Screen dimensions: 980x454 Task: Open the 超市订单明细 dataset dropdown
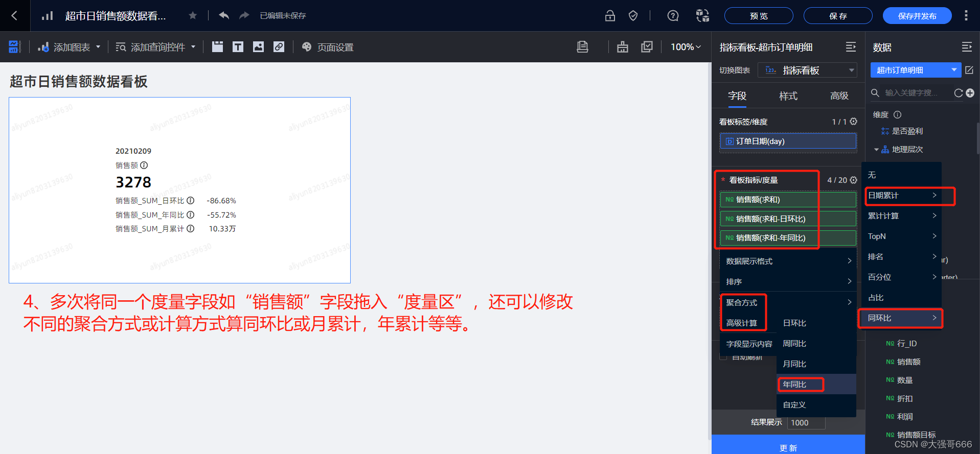pyautogui.click(x=916, y=70)
